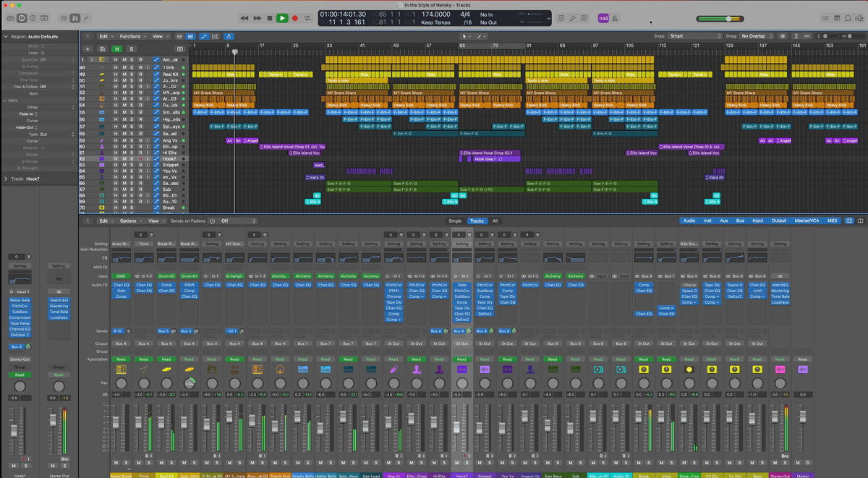Viewport: 868px width, 478px height.
Task: Expand the Track: Hook? inspector section
Action: click(5, 178)
